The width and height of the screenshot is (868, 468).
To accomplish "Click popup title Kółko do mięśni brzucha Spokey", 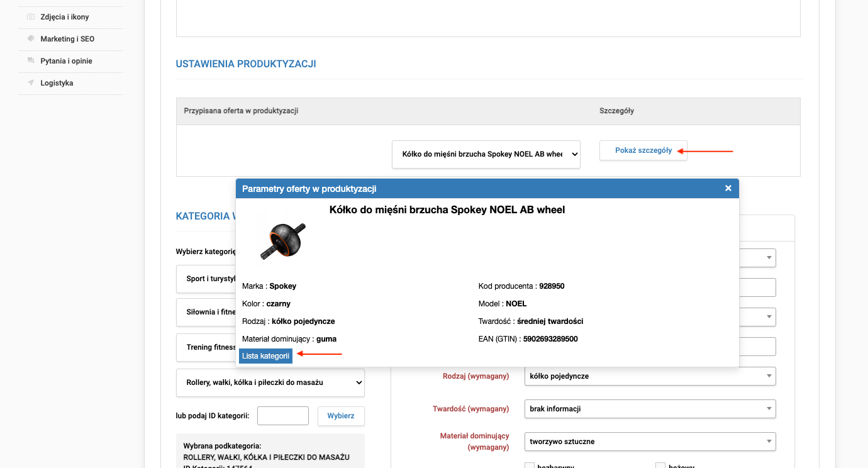I will click(447, 210).
